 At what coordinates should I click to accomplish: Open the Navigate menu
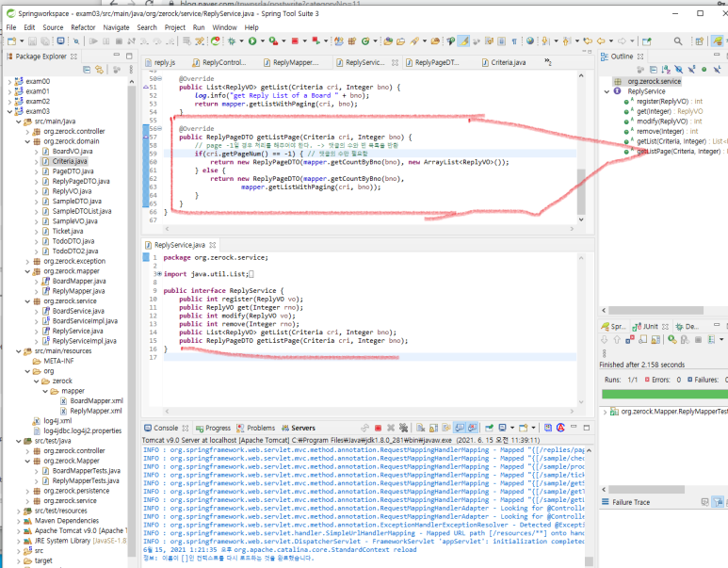pos(116,27)
